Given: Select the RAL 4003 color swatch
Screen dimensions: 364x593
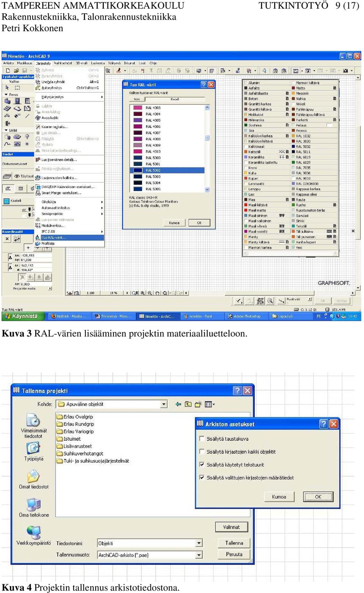Looking at the screenshot, I should point(137,108).
